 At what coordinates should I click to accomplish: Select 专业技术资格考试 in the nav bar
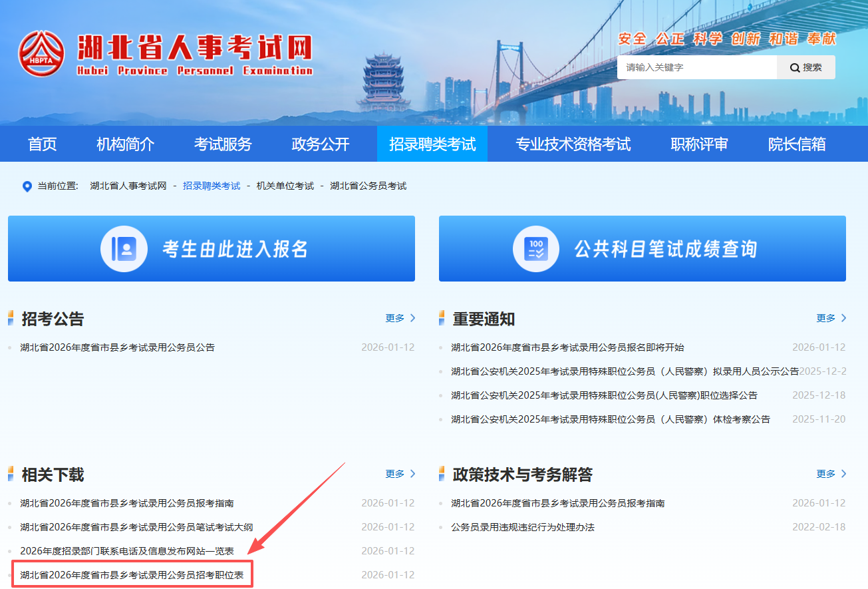tap(573, 144)
